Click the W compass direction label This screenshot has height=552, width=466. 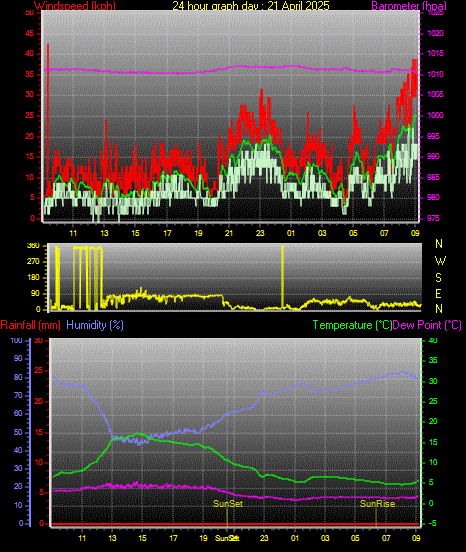coord(440,261)
